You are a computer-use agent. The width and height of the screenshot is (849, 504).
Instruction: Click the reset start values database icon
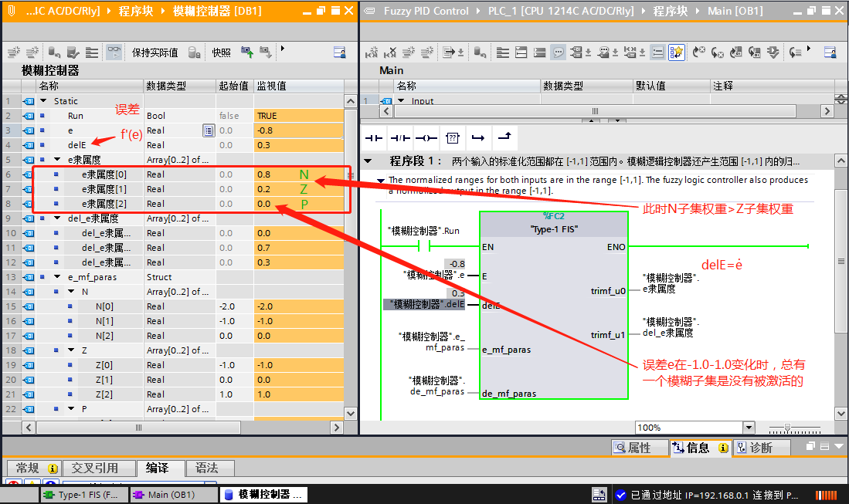pyautogui.click(x=54, y=52)
